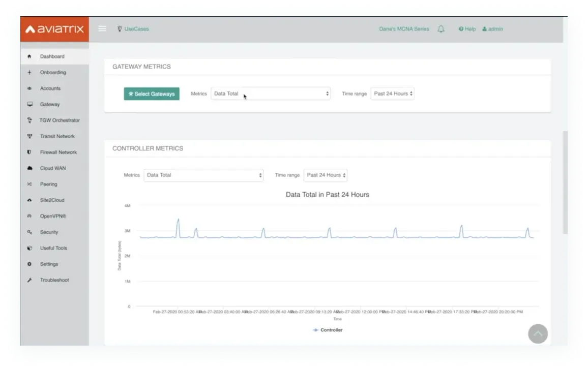This screenshot has height=370, width=588.
Task: Open Controller Metrics Data Total dropdown
Action: pyautogui.click(x=203, y=175)
